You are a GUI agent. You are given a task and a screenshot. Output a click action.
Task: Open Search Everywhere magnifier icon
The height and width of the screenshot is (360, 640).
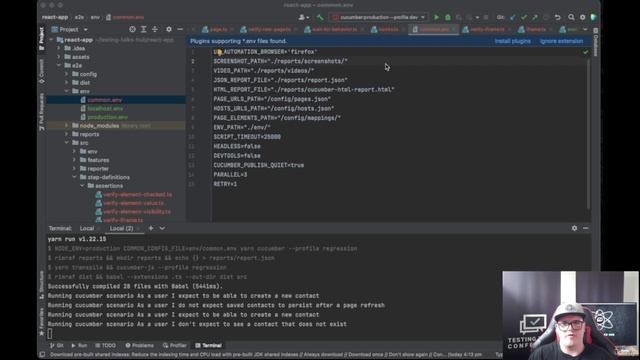[571, 18]
